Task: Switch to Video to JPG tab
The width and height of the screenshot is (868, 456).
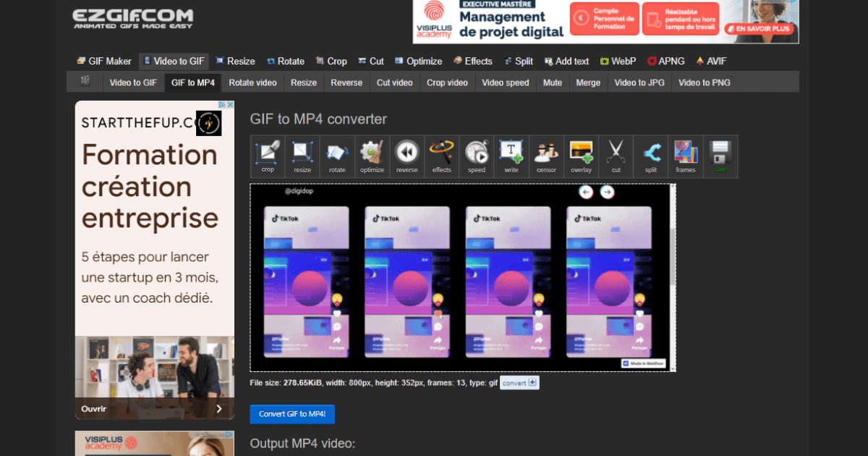Action: pos(639,83)
